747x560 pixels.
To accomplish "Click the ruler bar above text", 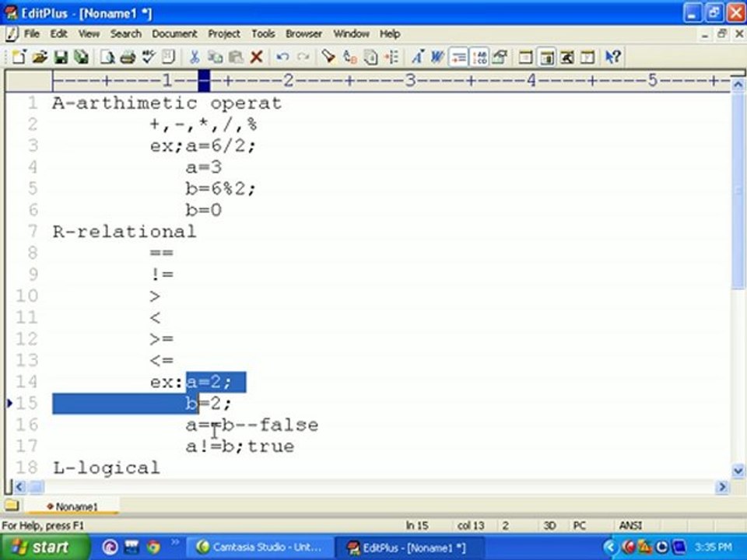I will (366, 80).
